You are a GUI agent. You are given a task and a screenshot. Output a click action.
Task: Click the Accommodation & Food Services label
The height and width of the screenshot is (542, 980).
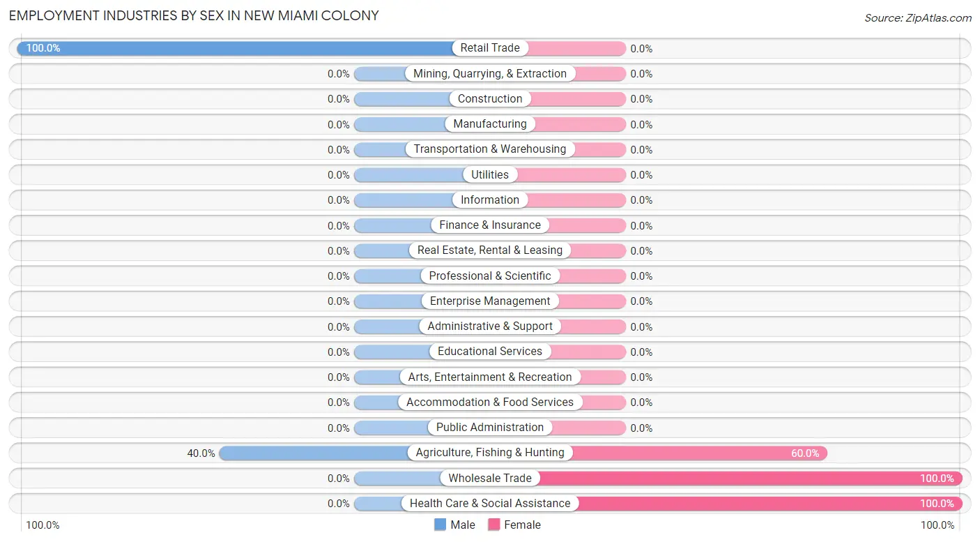pyautogui.click(x=490, y=402)
